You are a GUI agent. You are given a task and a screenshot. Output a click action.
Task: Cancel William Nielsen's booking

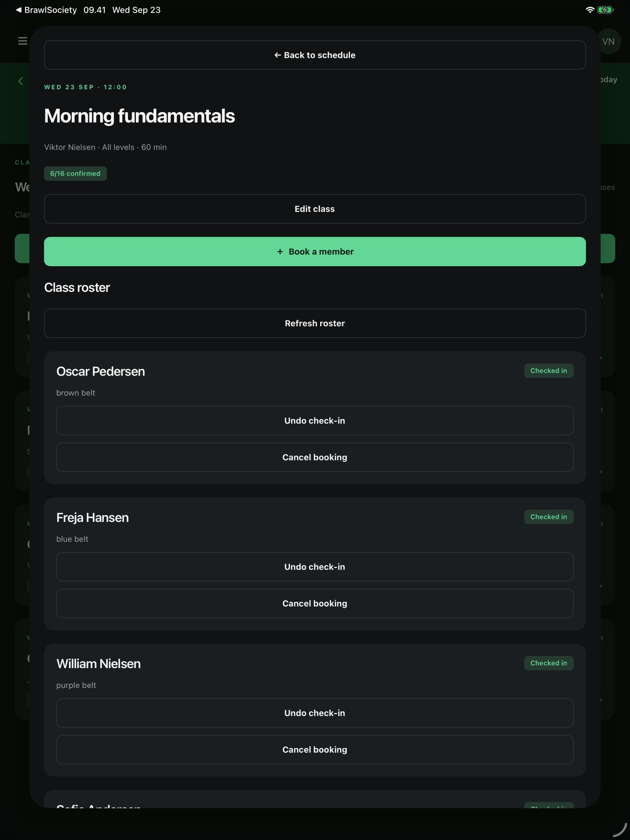point(315,750)
